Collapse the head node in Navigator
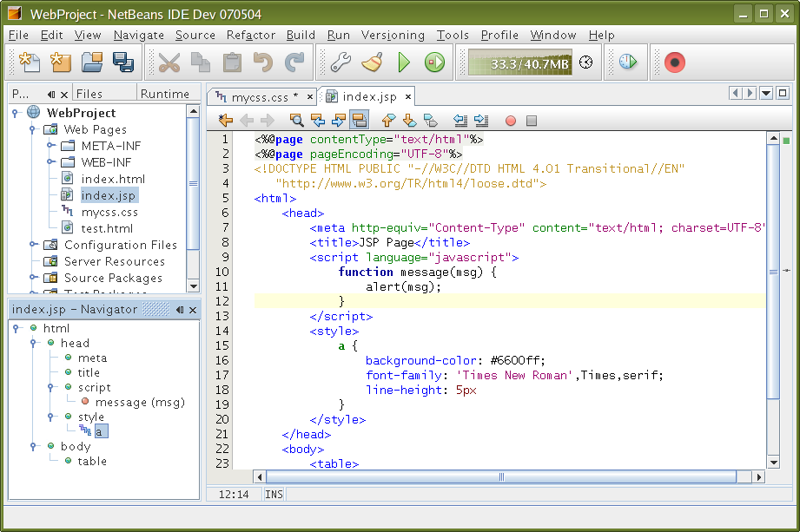 click(33, 343)
